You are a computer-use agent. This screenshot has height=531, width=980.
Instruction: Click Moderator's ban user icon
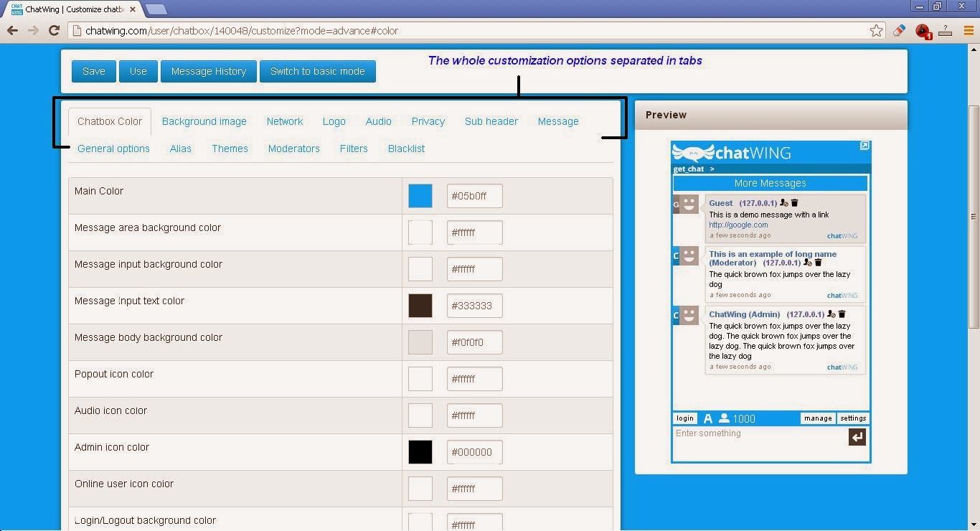point(808,263)
